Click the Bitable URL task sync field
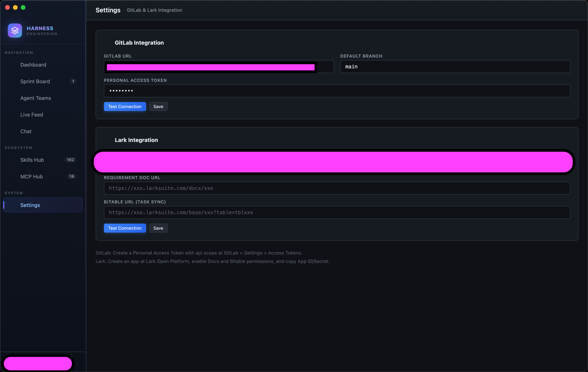The width and height of the screenshot is (588, 372). [x=337, y=212]
